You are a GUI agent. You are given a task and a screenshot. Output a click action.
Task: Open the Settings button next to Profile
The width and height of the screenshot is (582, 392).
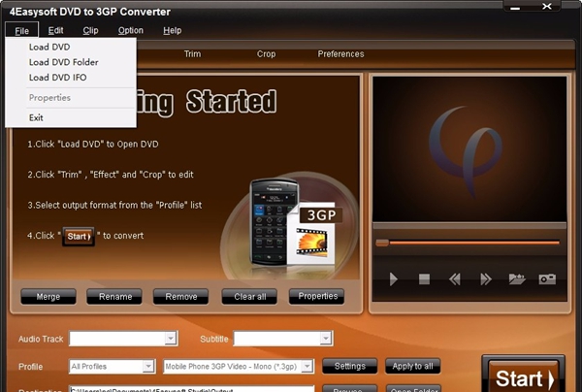pos(349,366)
